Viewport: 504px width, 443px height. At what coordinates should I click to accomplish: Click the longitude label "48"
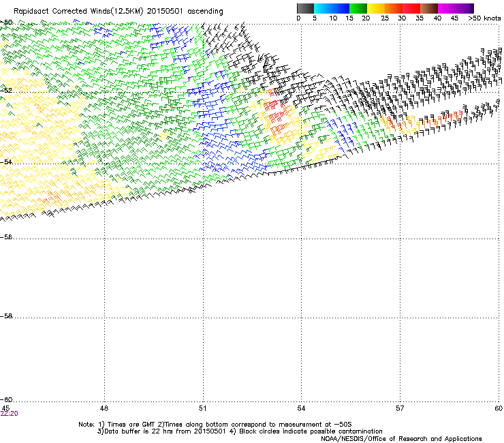point(104,408)
